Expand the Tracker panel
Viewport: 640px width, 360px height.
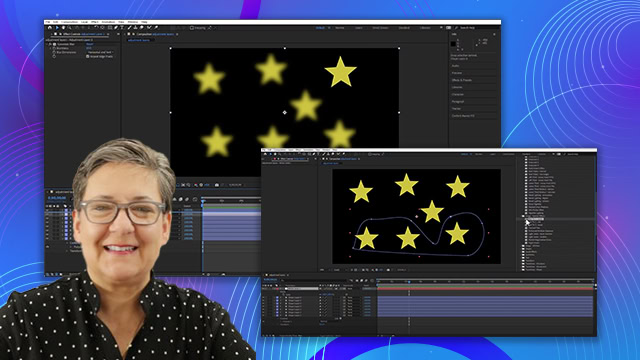(456, 109)
